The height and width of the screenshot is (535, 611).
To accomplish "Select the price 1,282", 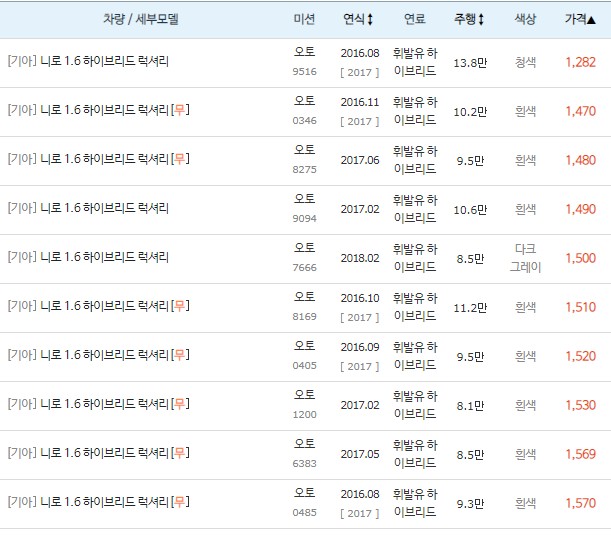I will pyautogui.click(x=581, y=62).
